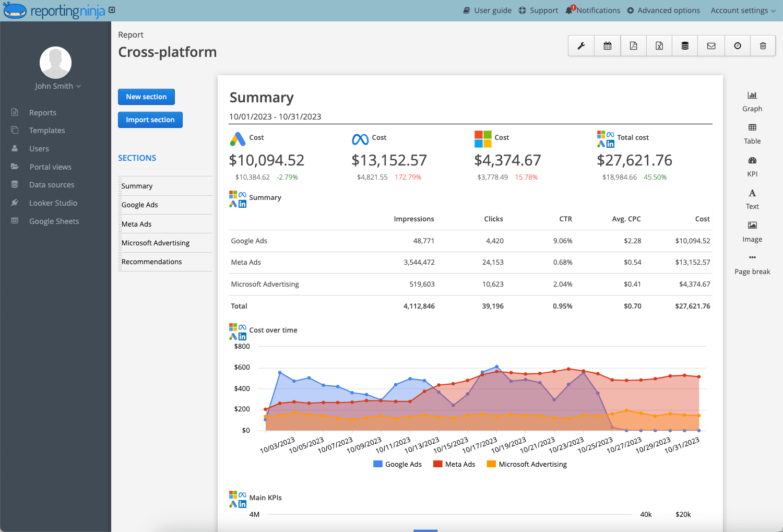Delete the report using trash icon
This screenshot has width=783, height=532.
click(x=763, y=45)
